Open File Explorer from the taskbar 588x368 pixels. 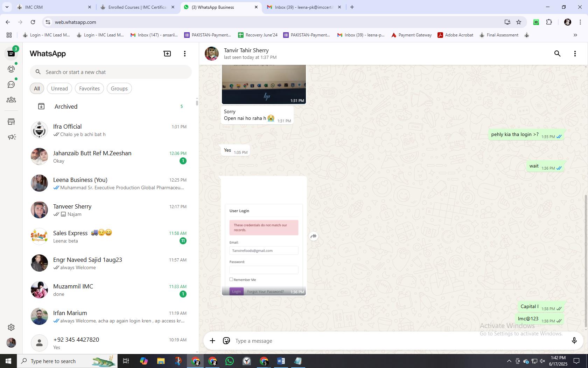point(161,361)
